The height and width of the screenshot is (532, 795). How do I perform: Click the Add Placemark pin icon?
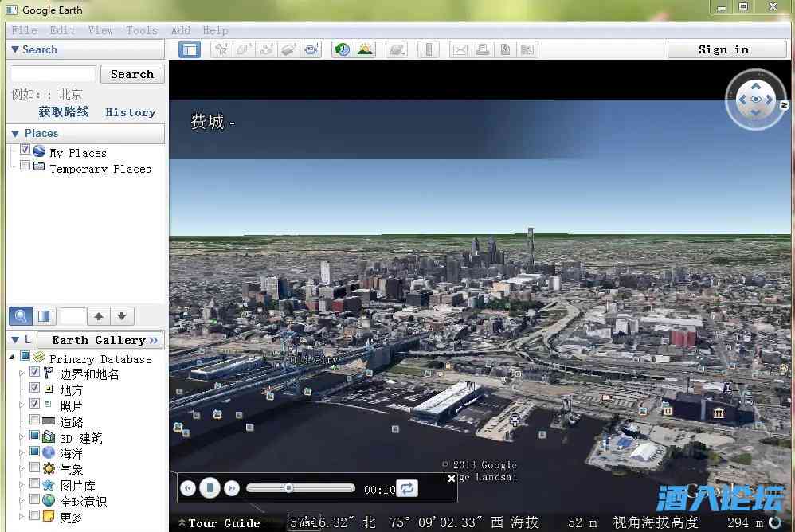pyautogui.click(x=221, y=49)
